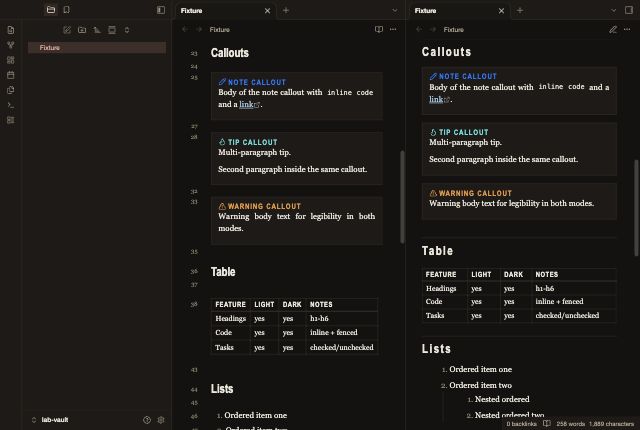Select Fixture note in file explorer
Screen dimensions: 640x430
coord(97,48)
